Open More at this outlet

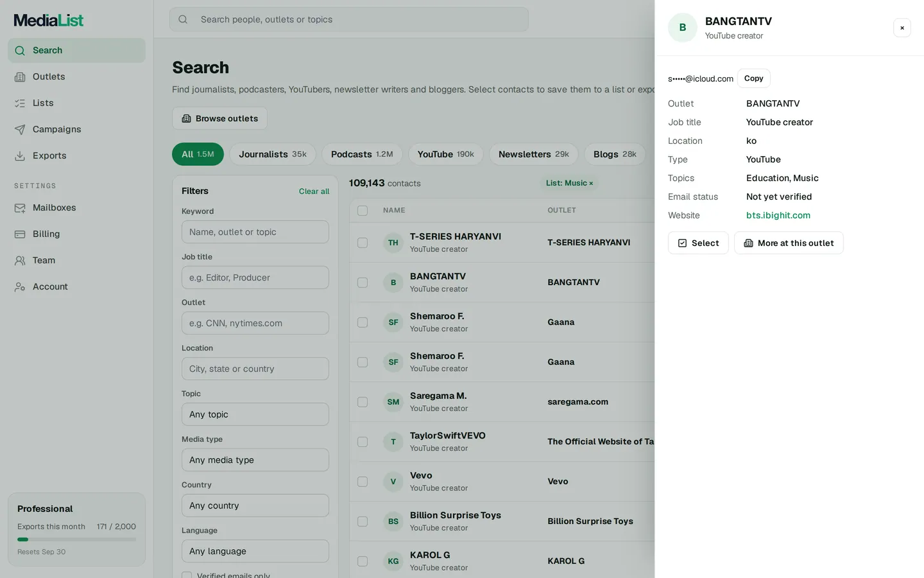(789, 243)
